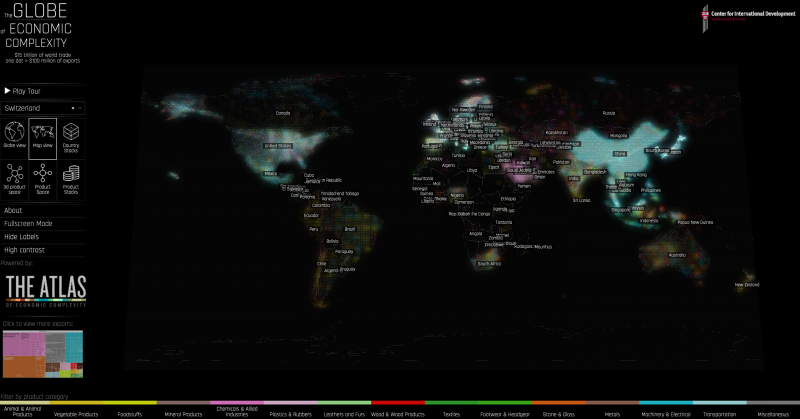Select the Bangladesh map label
Viewport: 800px width, 419px height.
[595, 172]
